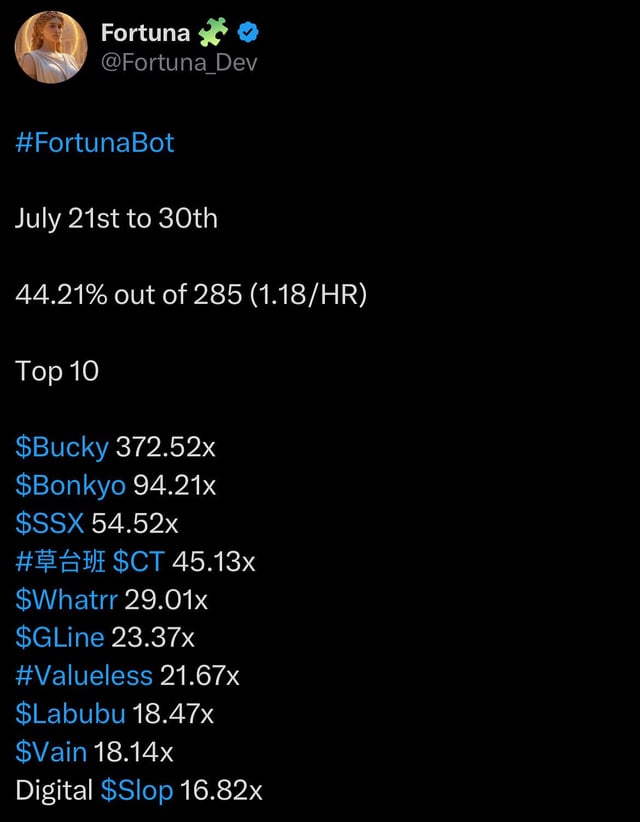Click the $Slop cashtag

pyautogui.click(x=137, y=790)
